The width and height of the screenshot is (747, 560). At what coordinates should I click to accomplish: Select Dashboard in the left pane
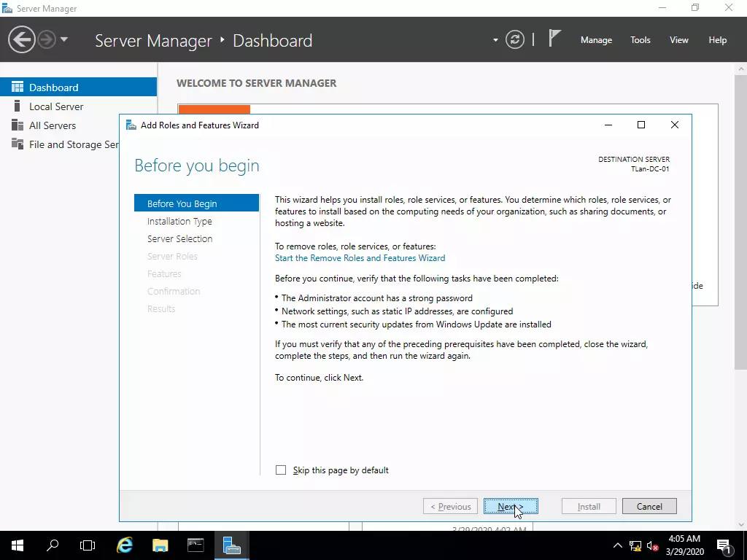pyautogui.click(x=78, y=87)
